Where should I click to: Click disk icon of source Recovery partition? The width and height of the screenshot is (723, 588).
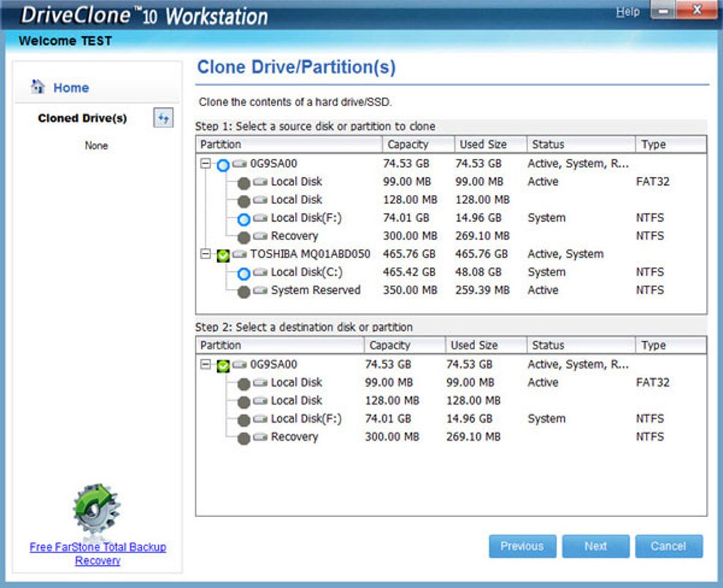[261, 236]
